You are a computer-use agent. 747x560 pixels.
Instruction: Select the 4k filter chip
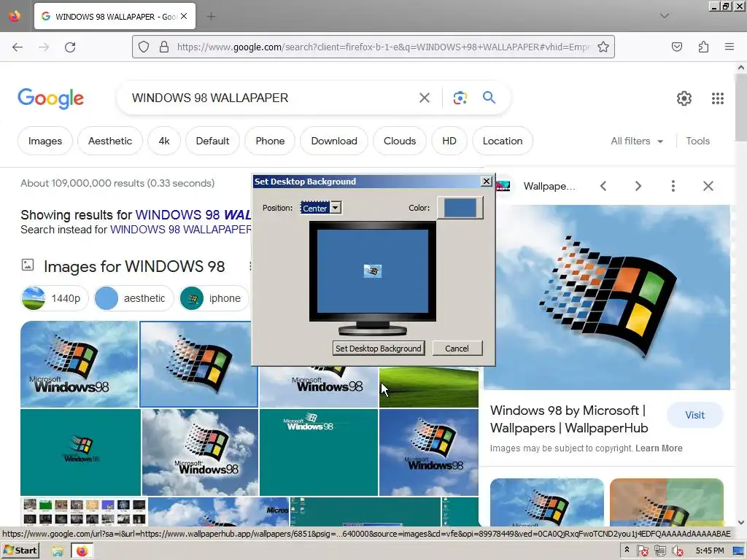[164, 141]
